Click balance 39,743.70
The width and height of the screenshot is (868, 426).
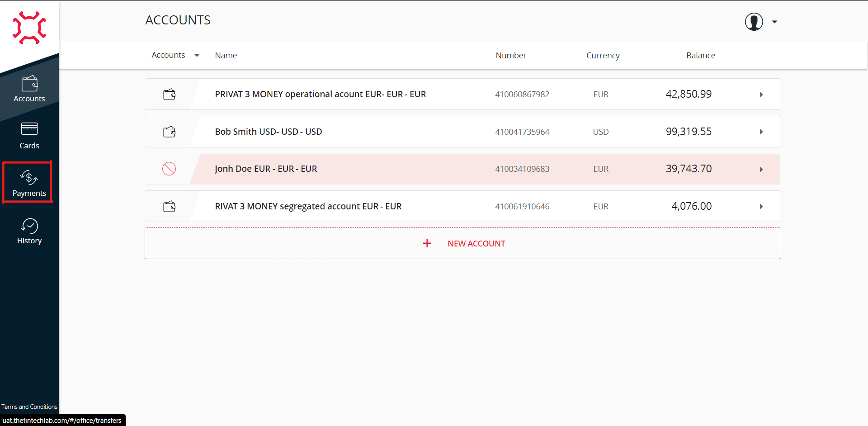(x=689, y=169)
